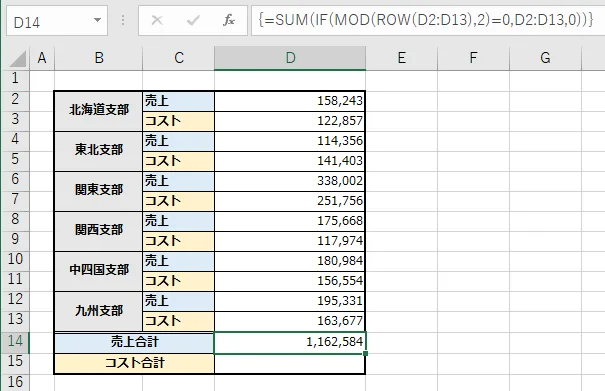Select column A header

42,58
